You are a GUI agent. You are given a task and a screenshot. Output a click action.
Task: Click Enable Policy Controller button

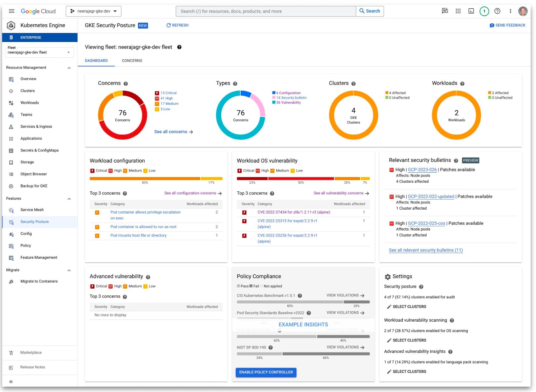[x=266, y=372]
